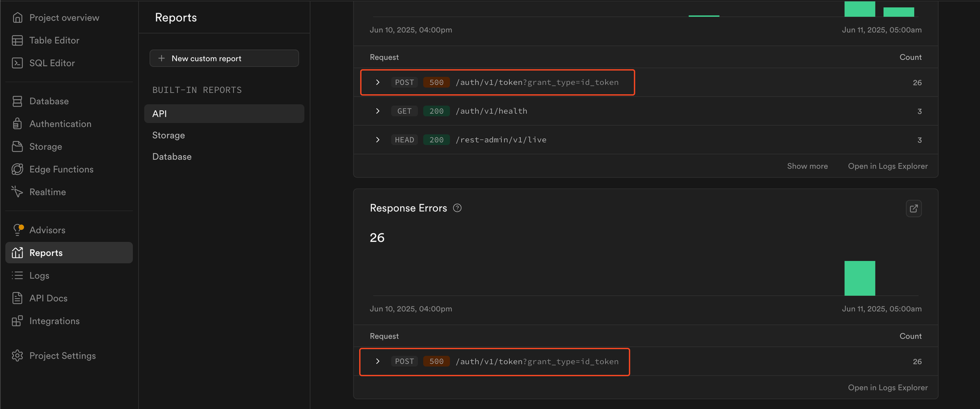
Task: Go to Edge Functions icon
Action: coord(17,169)
